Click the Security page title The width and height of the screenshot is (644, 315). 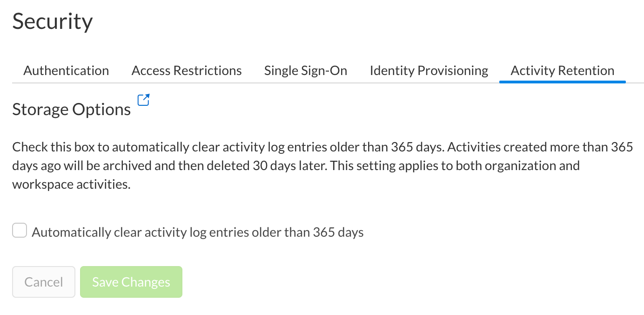pos(52,21)
